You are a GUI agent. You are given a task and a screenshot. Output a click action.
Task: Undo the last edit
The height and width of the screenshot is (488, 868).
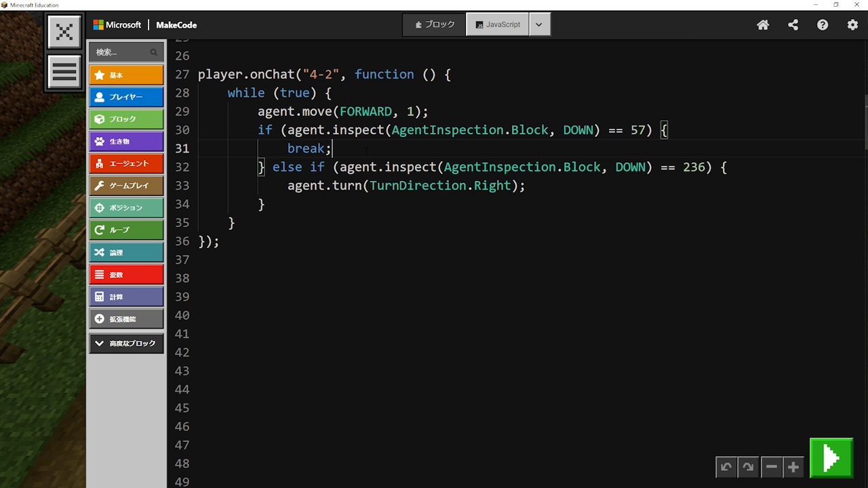tap(726, 467)
